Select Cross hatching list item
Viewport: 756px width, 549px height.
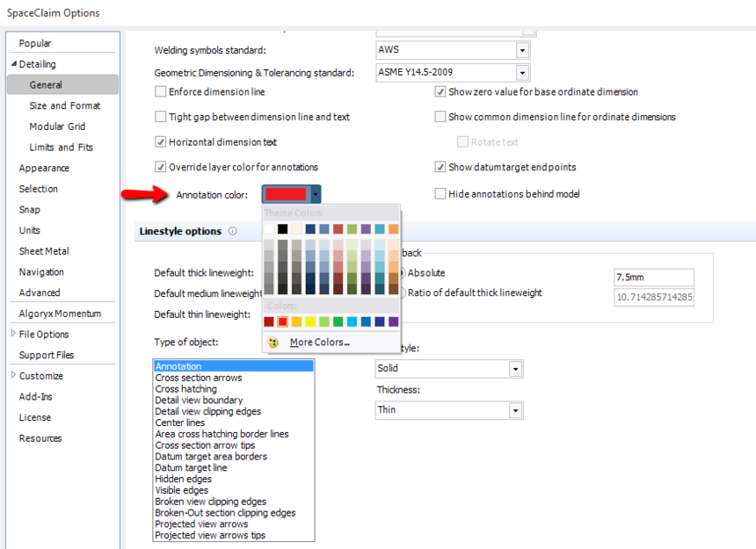[185, 388]
